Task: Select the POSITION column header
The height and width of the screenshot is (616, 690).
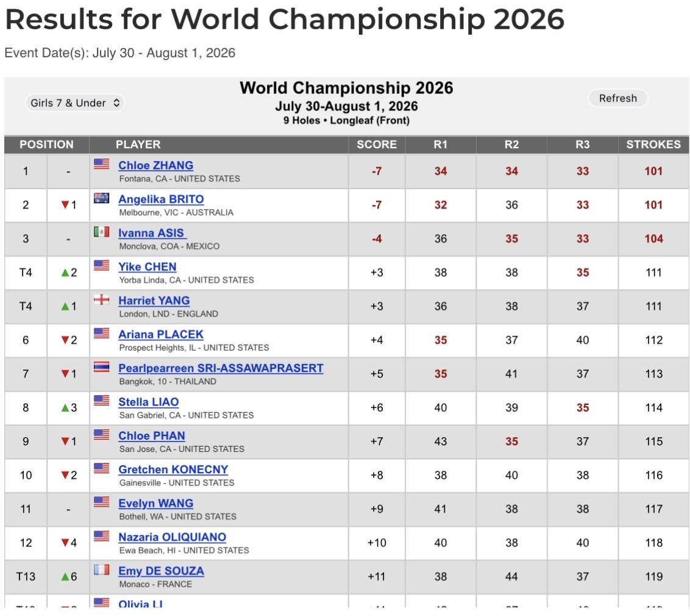Action: coord(47,145)
